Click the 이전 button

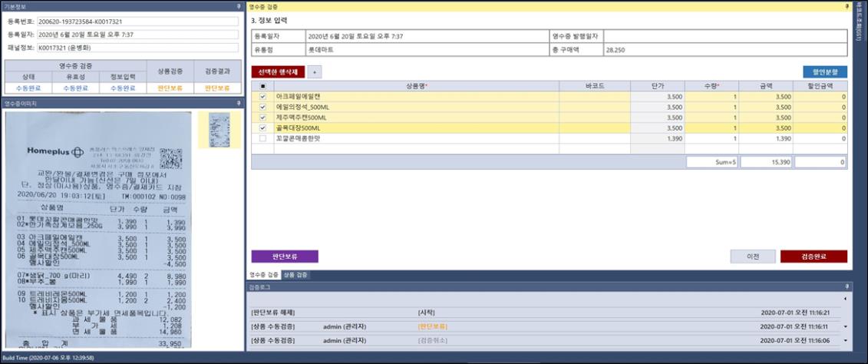[x=753, y=256]
